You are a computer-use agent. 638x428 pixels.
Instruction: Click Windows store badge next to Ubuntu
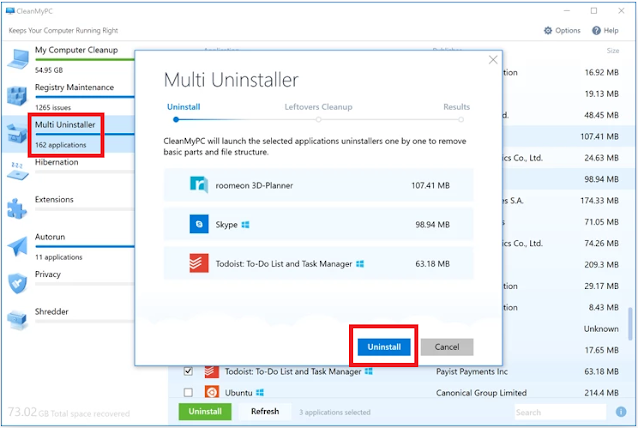point(260,393)
